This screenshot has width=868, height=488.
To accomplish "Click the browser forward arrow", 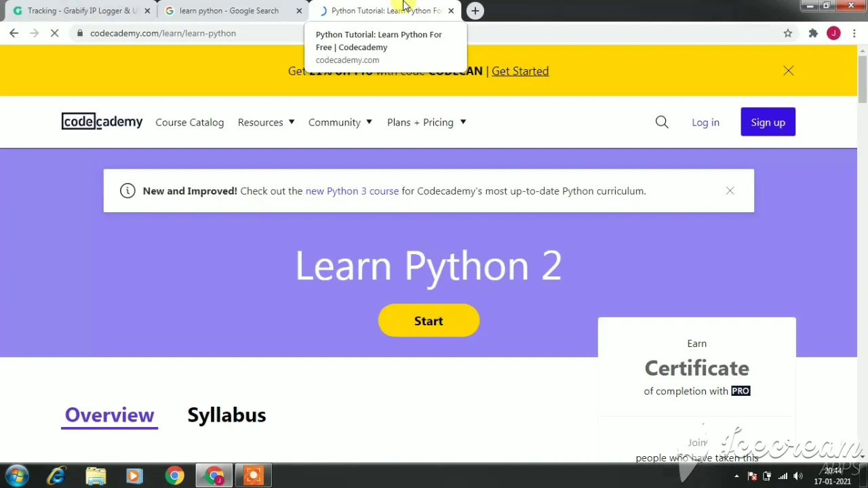I will point(34,33).
